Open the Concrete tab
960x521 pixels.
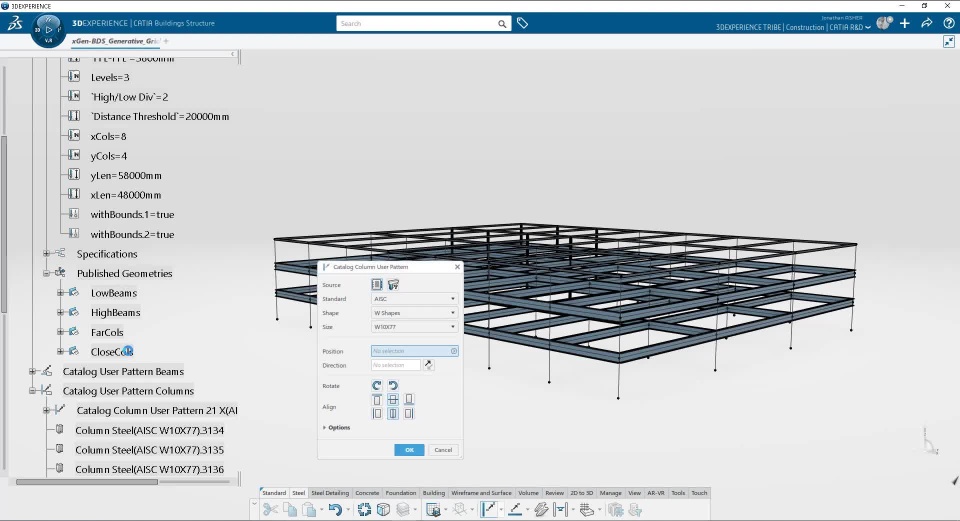click(367, 493)
